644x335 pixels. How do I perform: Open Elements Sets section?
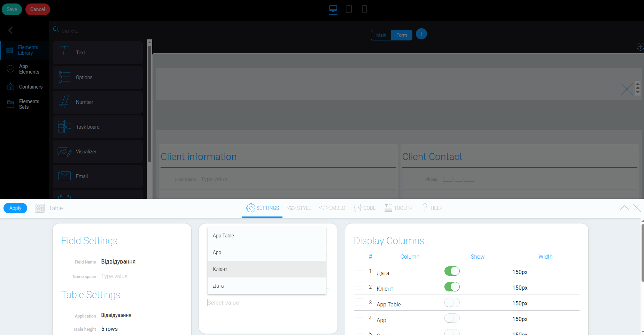(x=24, y=104)
